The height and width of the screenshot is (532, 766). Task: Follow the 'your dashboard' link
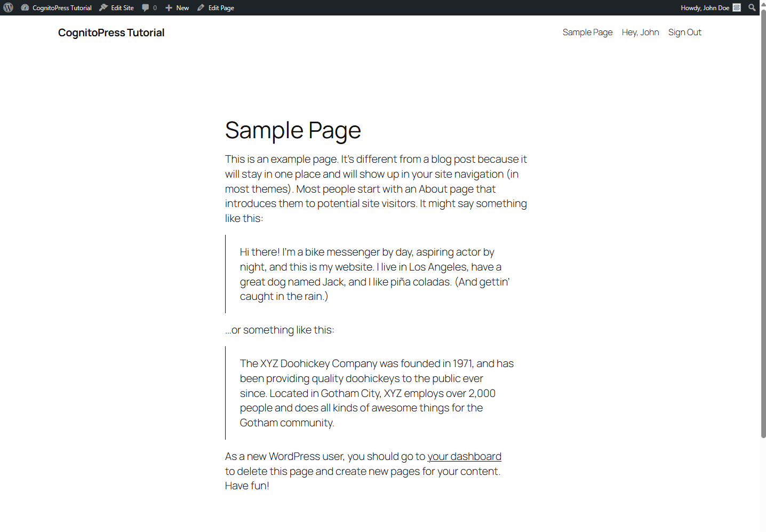coord(464,456)
